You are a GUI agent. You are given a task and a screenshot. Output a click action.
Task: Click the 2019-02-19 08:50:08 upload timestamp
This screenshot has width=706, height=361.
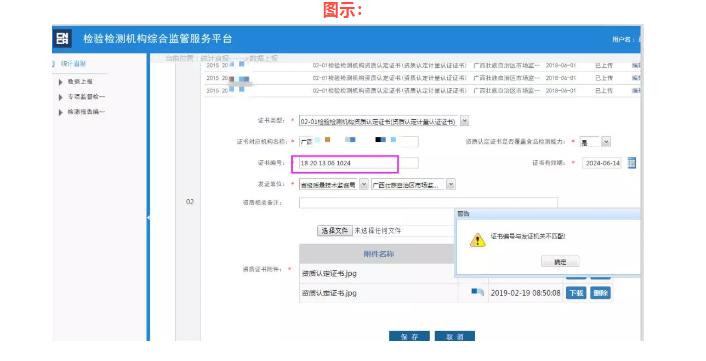[525, 293]
